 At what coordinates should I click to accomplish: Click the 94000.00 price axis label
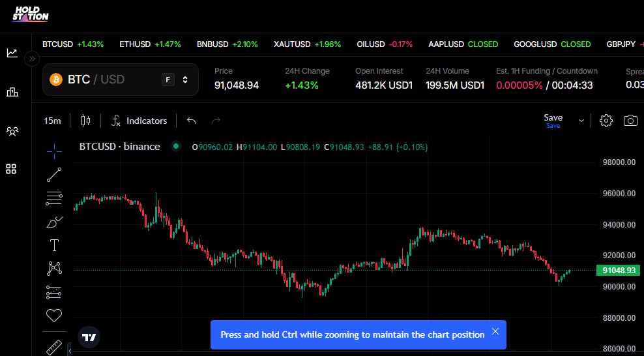click(x=619, y=224)
